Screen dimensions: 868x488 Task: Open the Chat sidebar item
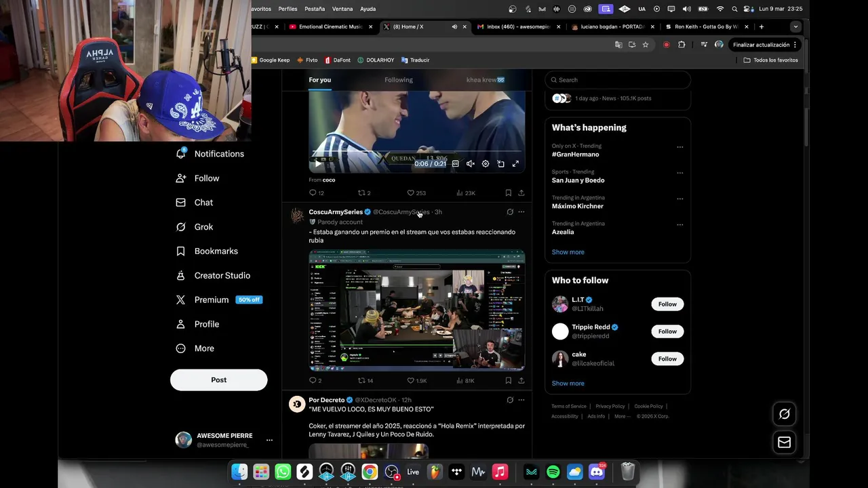[x=195, y=203]
